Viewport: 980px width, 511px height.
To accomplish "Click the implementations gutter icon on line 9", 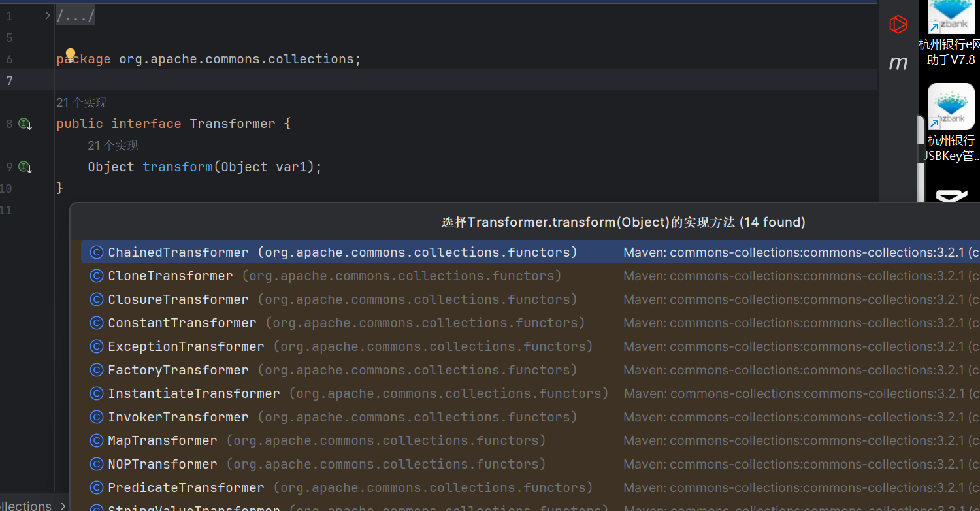I will (x=25, y=167).
